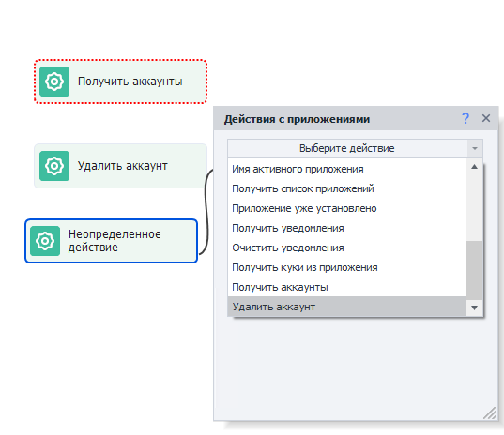
Task: Click gear icon on Удалить аккаунт block
Action: (x=54, y=166)
